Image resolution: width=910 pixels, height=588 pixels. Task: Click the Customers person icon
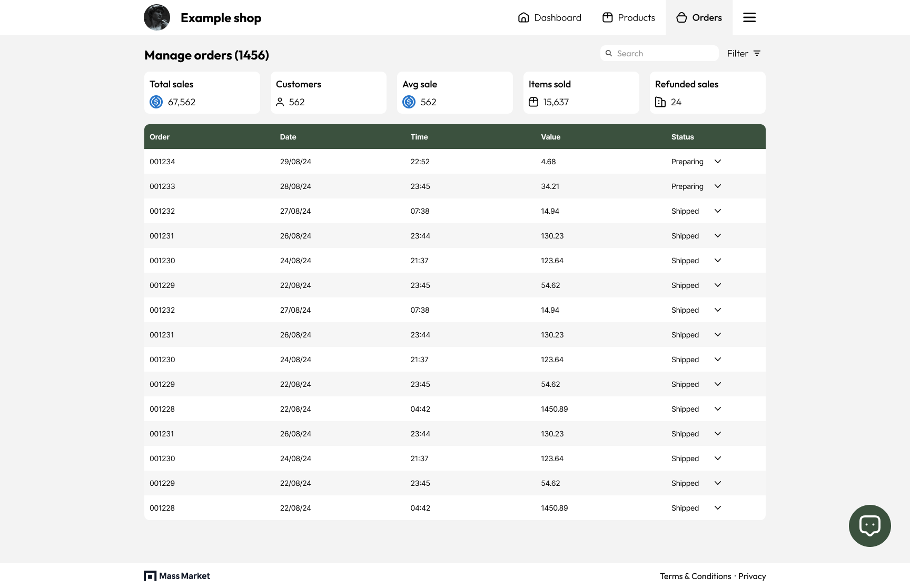click(280, 102)
